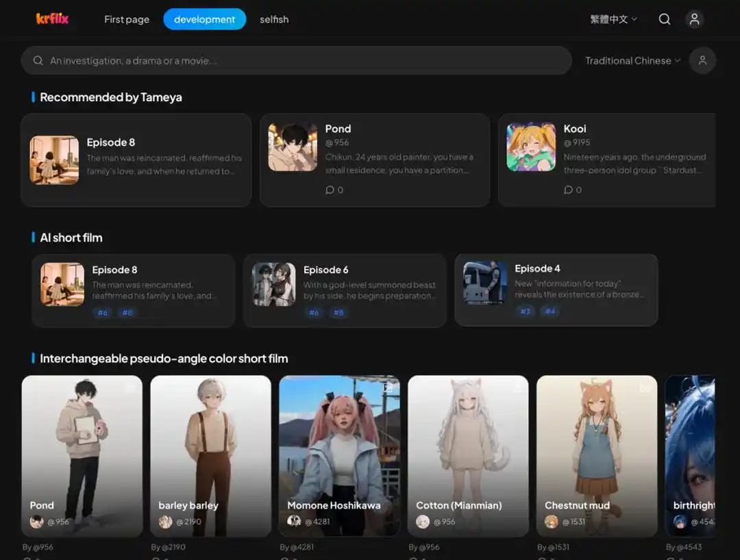Click the "By @2190" credit text
Screen dimensions: 740x560
click(x=168, y=547)
